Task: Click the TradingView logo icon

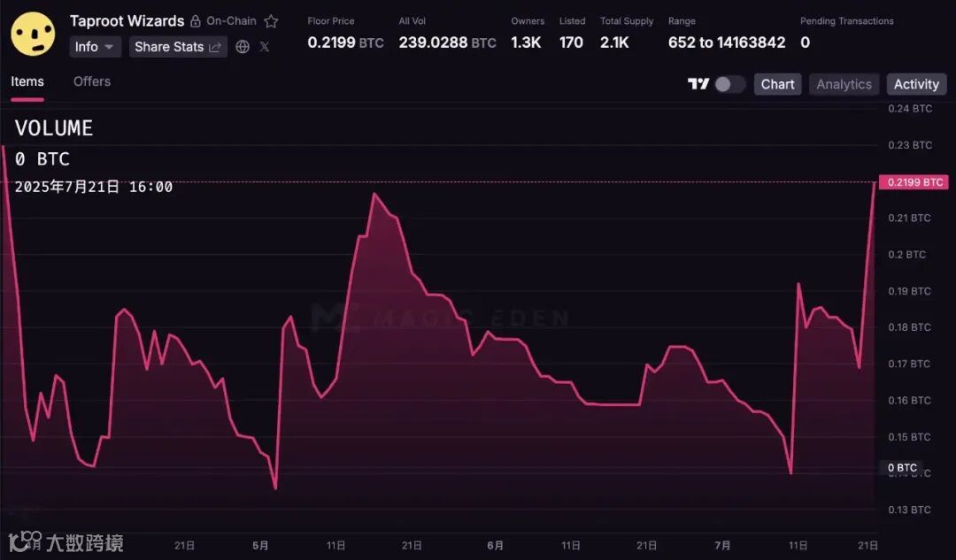Action: point(698,84)
